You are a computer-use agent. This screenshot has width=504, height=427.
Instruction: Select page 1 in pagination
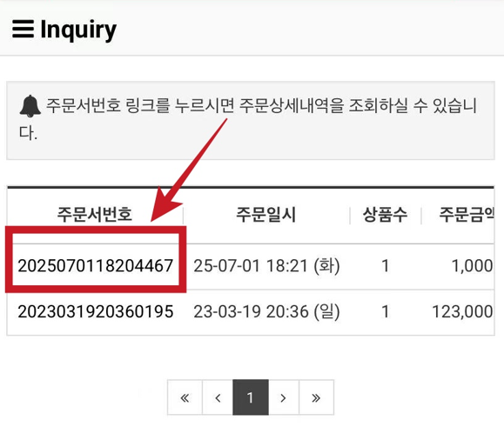[x=251, y=397]
